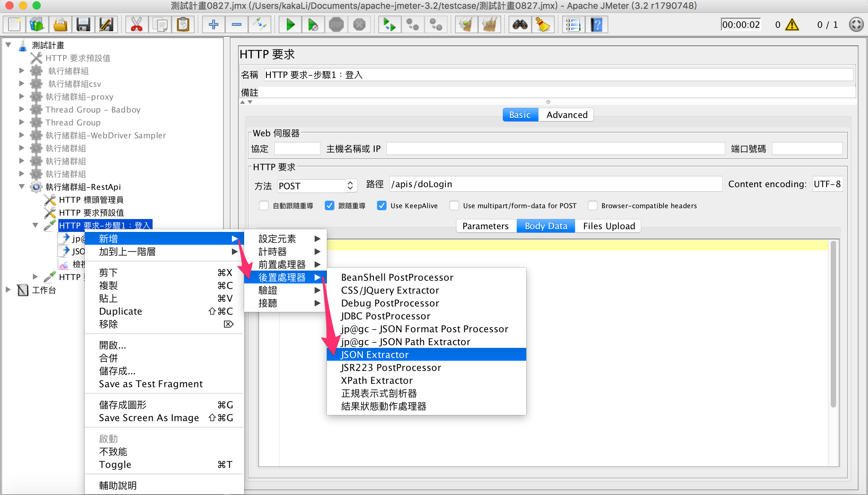The image size is (868, 495).
Task: Open the Files Upload tab
Action: 609,226
